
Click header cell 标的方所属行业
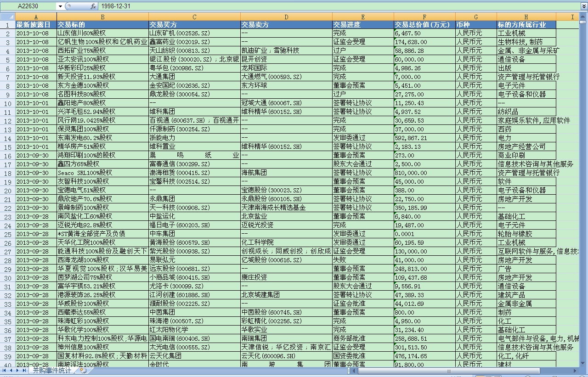(x=526, y=25)
